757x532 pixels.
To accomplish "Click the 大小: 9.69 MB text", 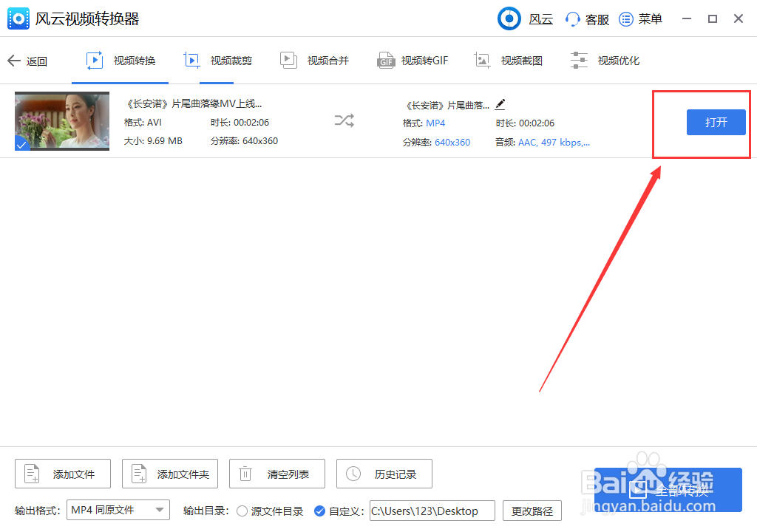I will point(153,141).
